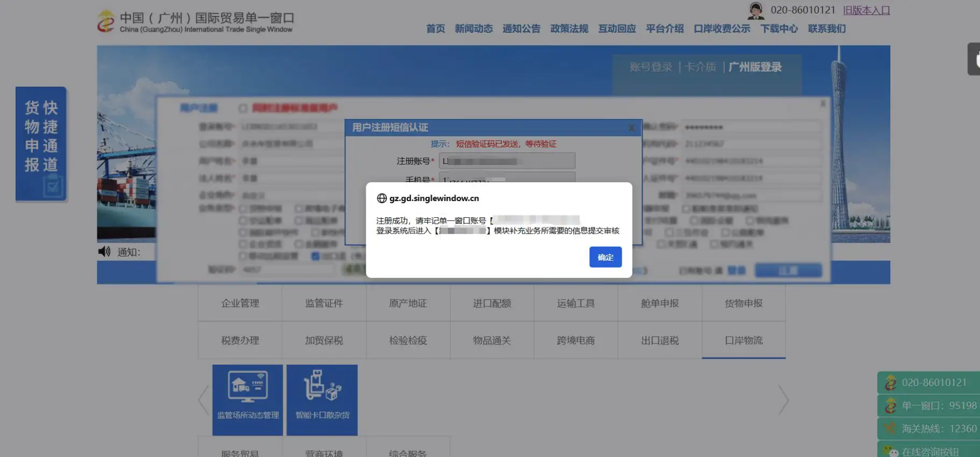The width and height of the screenshot is (980, 457).
Task: Select the 物品通关 category tab
Action: coord(492,340)
